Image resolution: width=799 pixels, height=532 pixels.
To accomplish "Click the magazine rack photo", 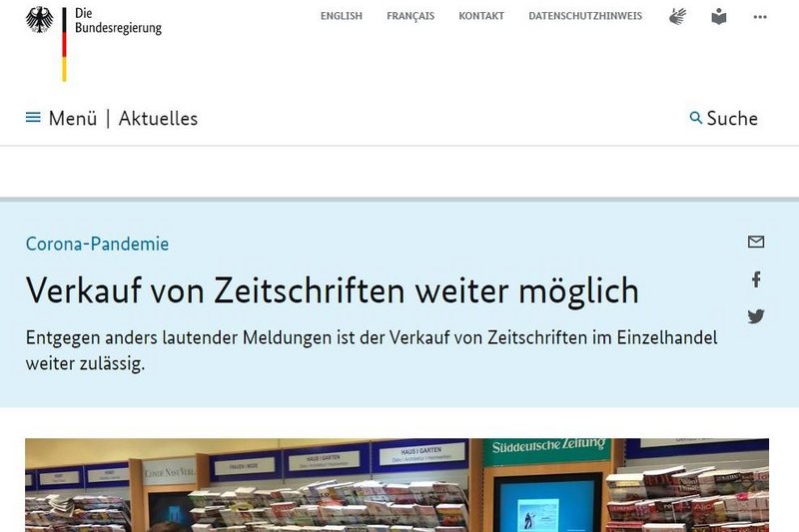I will click(x=397, y=485).
